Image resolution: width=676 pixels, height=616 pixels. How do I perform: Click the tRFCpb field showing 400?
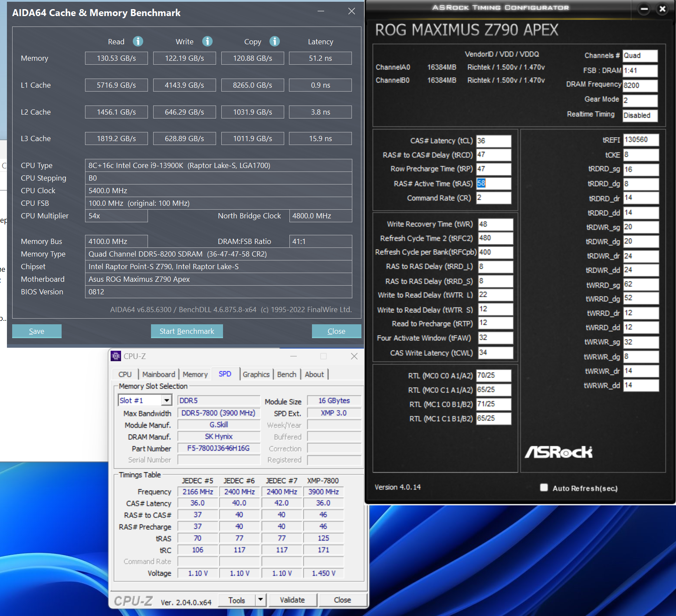pyautogui.click(x=496, y=252)
